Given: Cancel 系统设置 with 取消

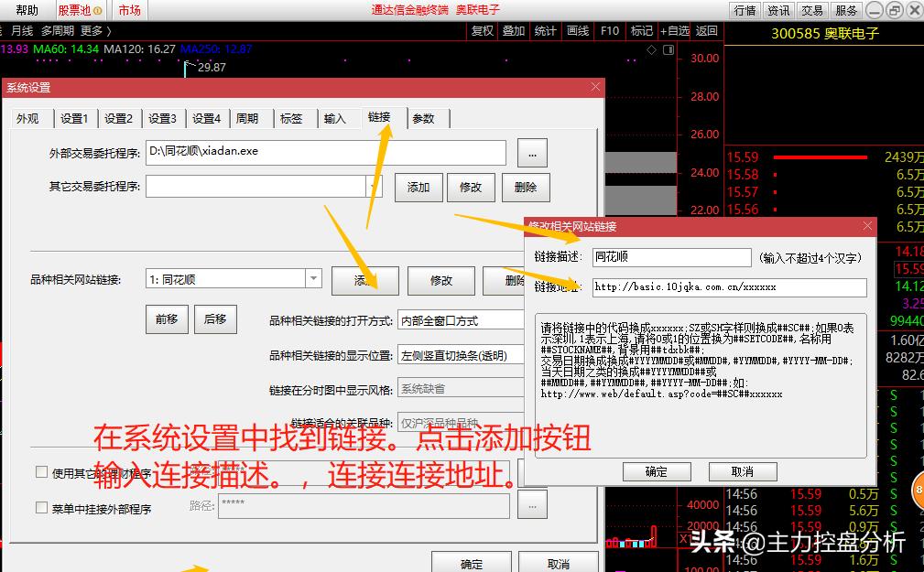Looking at the screenshot, I should [x=558, y=563].
